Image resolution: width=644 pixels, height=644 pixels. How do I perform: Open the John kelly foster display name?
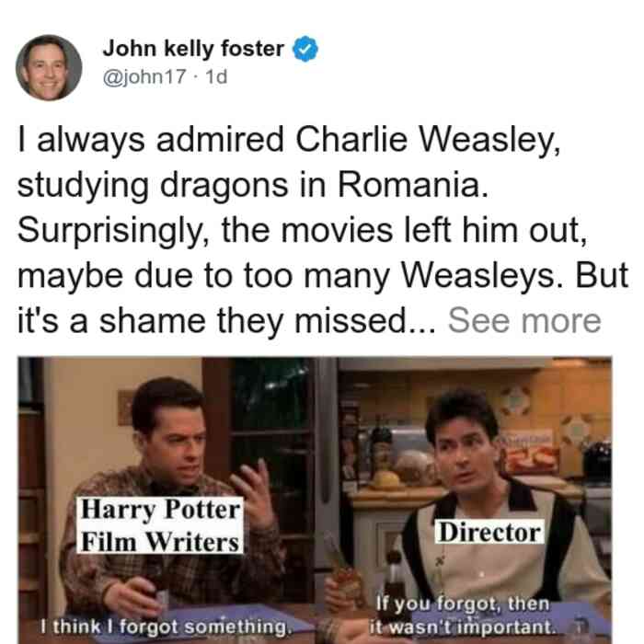(193, 49)
